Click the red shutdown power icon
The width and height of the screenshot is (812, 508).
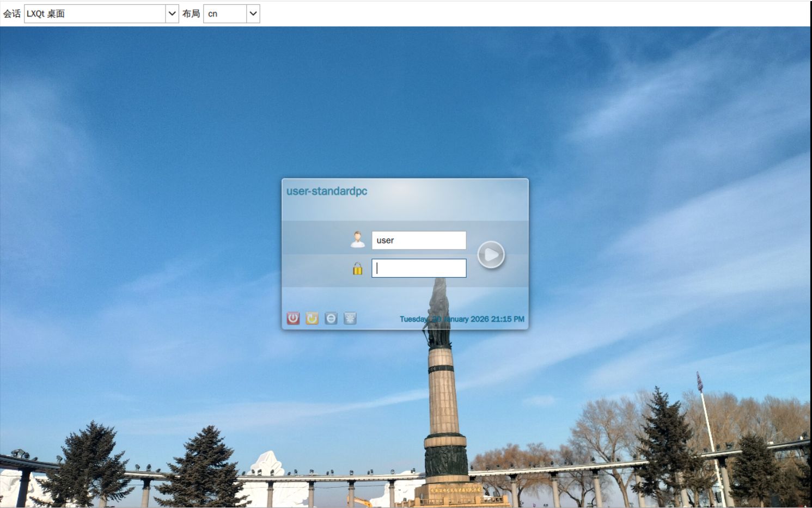[293, 318]
